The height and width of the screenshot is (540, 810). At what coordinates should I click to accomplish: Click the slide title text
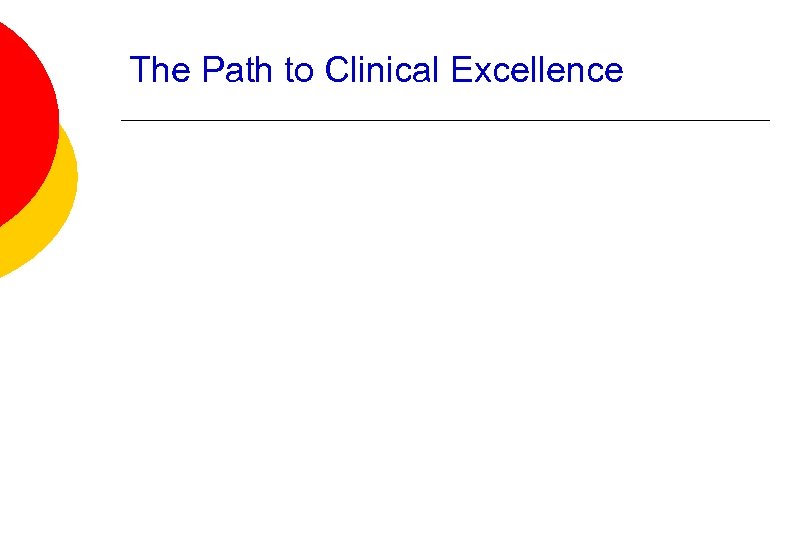[376, 70]
